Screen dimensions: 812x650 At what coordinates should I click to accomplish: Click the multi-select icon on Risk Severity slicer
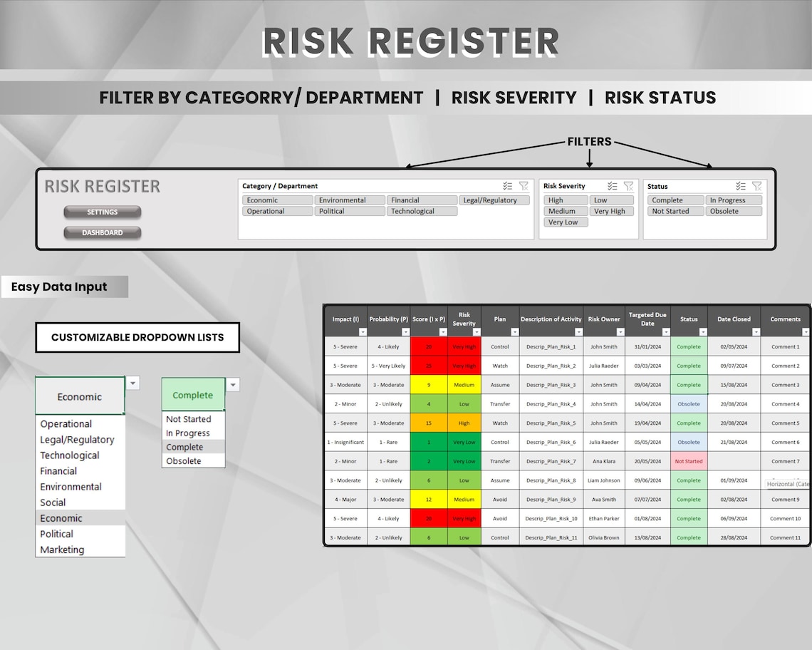pos(612,186)
